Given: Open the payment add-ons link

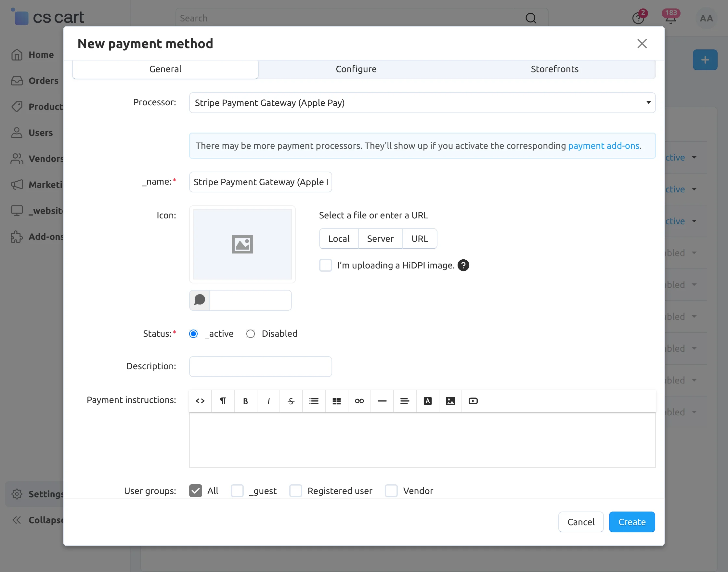Looking at the screenshot, I should coord(604,146).
